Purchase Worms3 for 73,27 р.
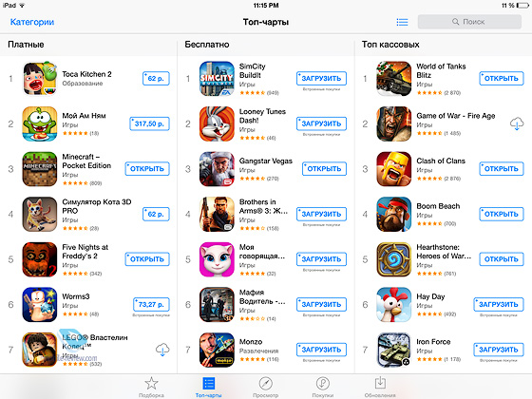 coord(151,305)
